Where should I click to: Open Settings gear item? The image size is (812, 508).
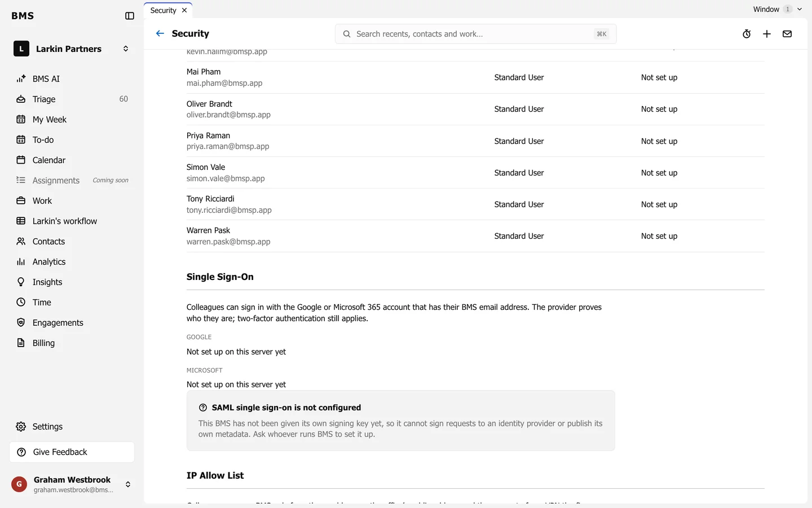(72, 427)
